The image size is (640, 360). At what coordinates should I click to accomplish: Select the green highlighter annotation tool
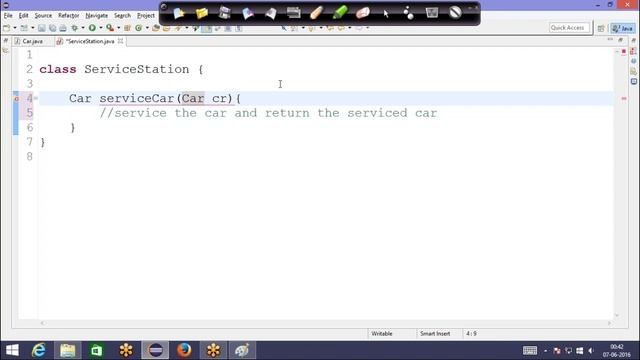(340, 13)
